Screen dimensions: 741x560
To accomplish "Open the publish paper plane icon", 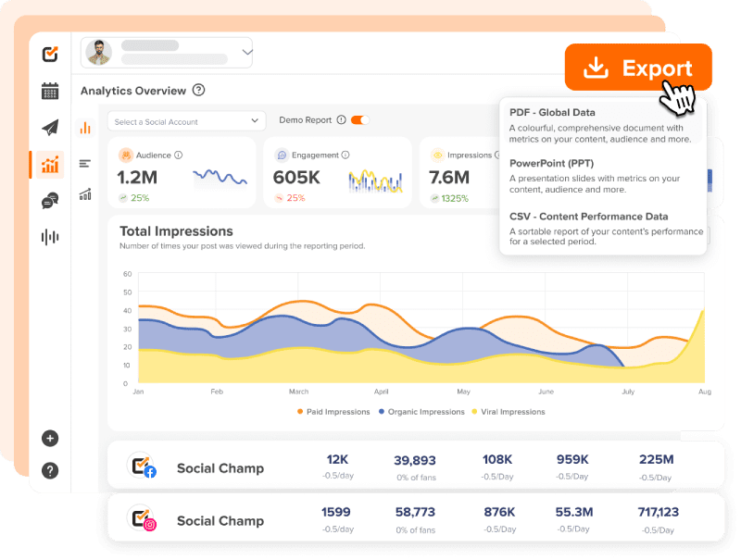I will (x=50, y=128).
